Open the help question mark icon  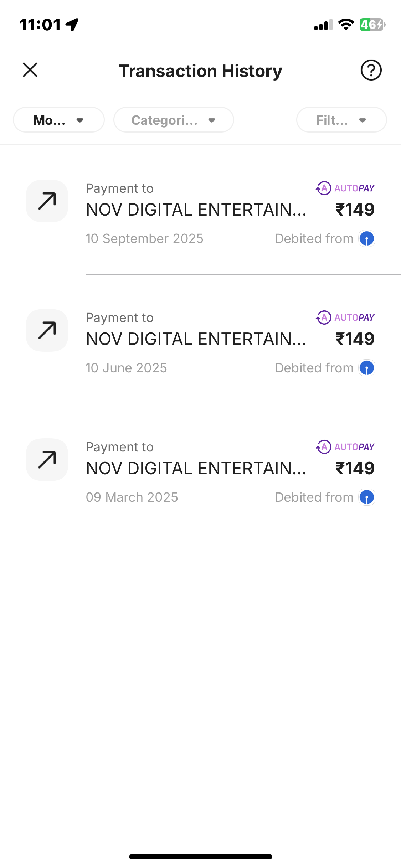coord(371,70)
